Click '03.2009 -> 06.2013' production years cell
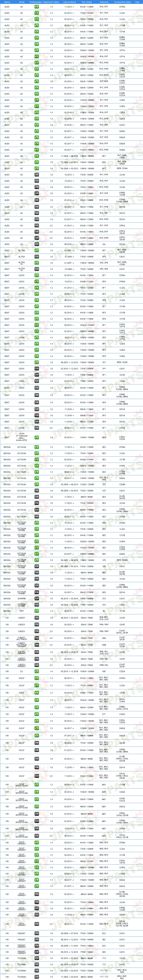This screenshot has width=143, height=980. pyautogui.click(x=69, y=485)
